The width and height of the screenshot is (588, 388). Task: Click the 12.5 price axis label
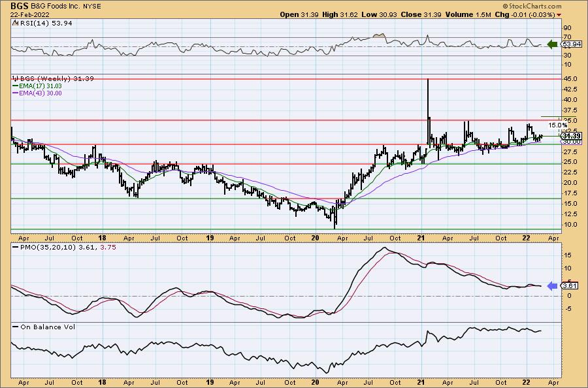click(x=570, y=214)
